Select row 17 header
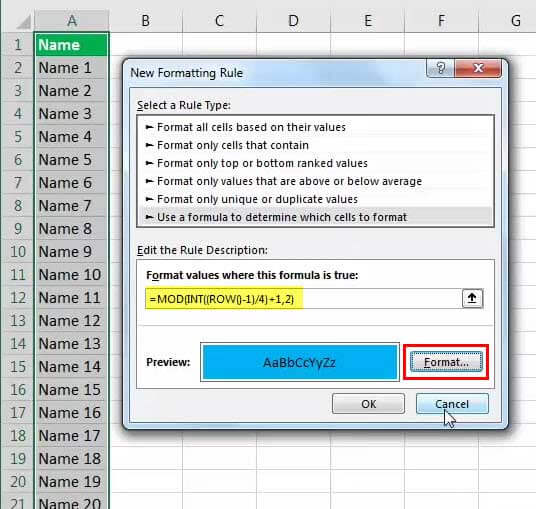Viewport: 536px width, 509px height. [x=18, y=413]
